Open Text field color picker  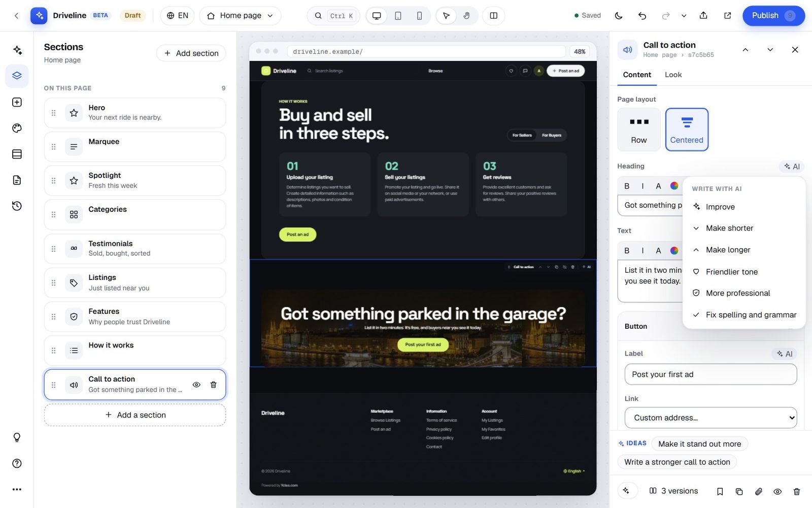674,250
